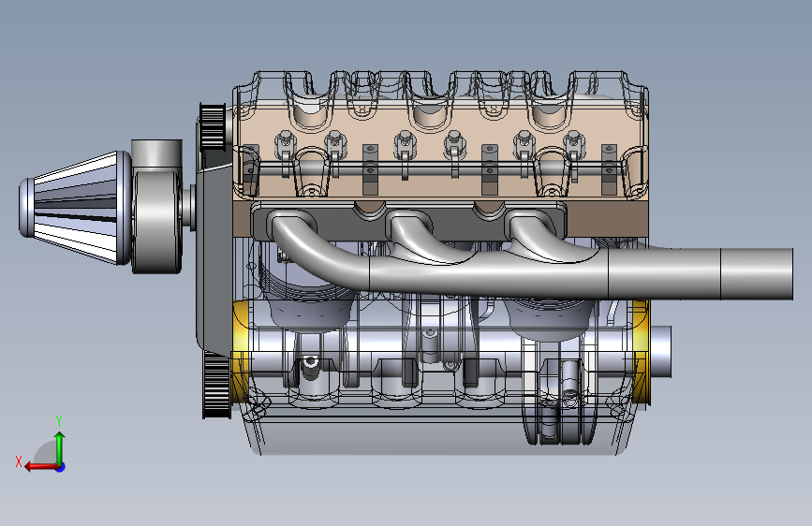
Task: Select the lower toothed crankshaft pulley
Action: coord(216,384)
